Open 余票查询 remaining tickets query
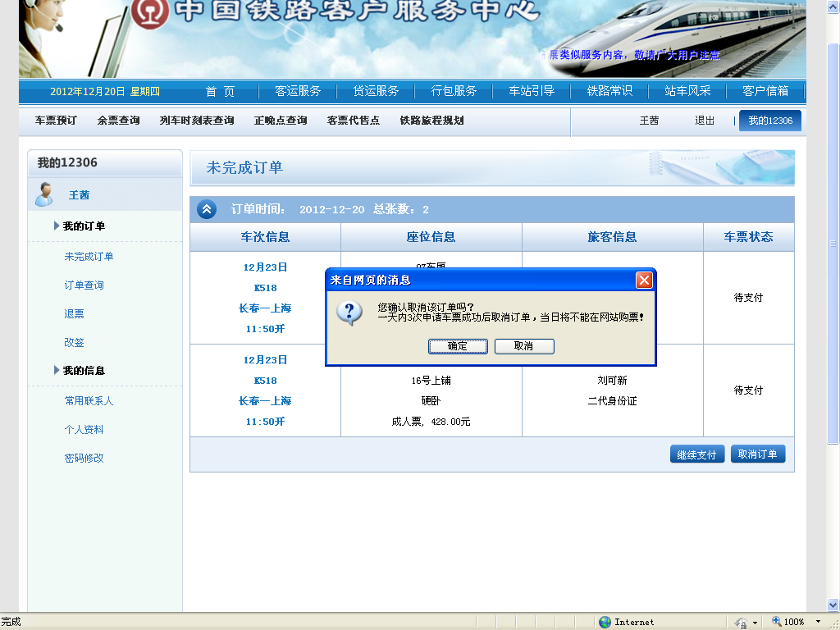Image resolution: width=840 pixels, height=630 pixels. pos(118,121)
